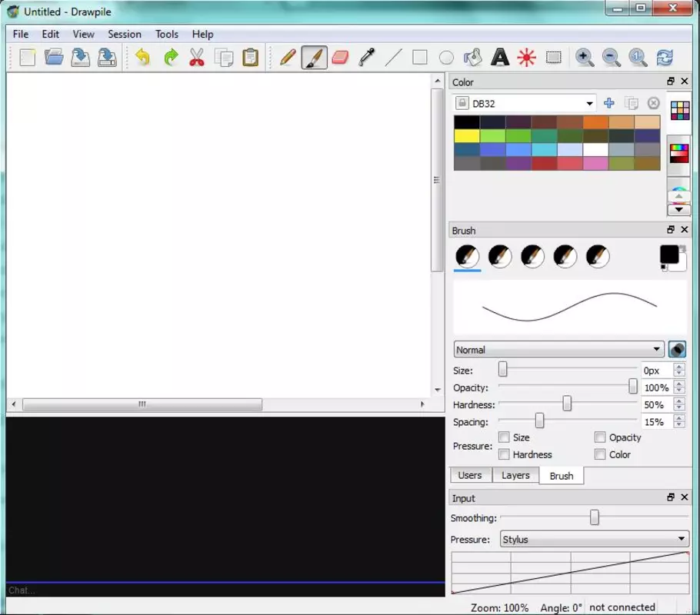700x615 pixels.
Task: Increase brush Size with the spinner up arrow
Action: tap(679, 367)
